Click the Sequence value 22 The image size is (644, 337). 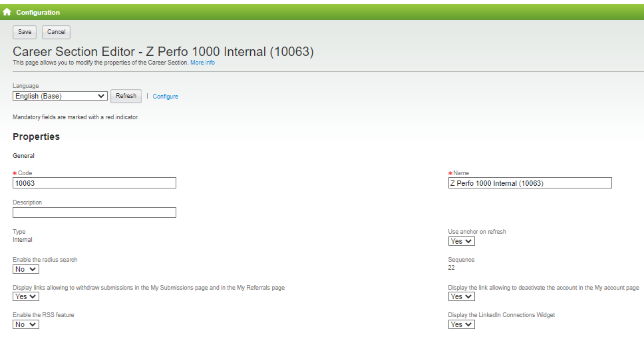pos(452,268)
